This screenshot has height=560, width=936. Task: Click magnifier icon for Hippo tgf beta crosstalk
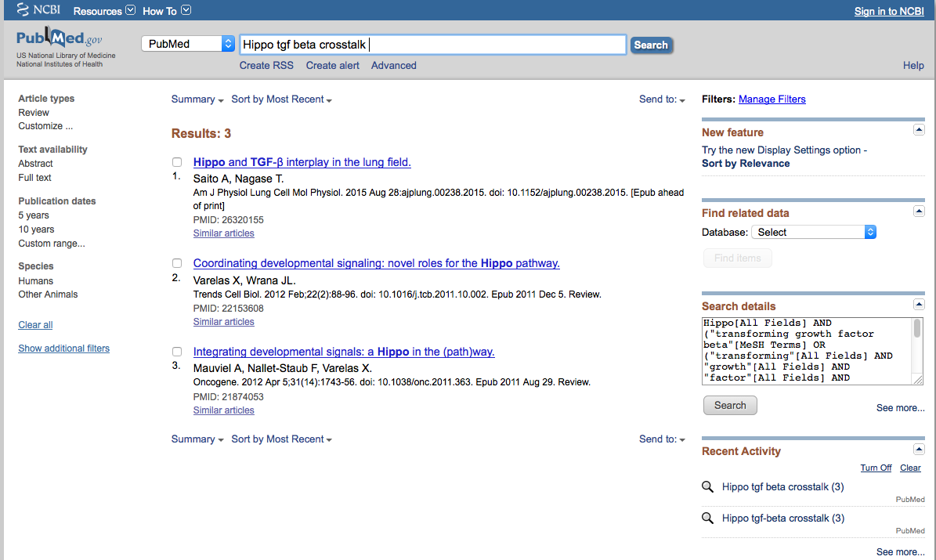coord(707,486)
